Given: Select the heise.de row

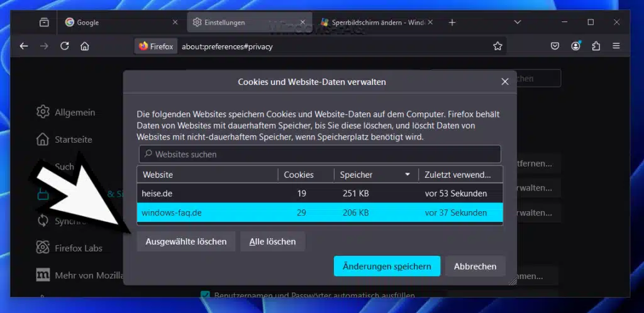Looking at the screenshot, I should [x=320, y=193].
